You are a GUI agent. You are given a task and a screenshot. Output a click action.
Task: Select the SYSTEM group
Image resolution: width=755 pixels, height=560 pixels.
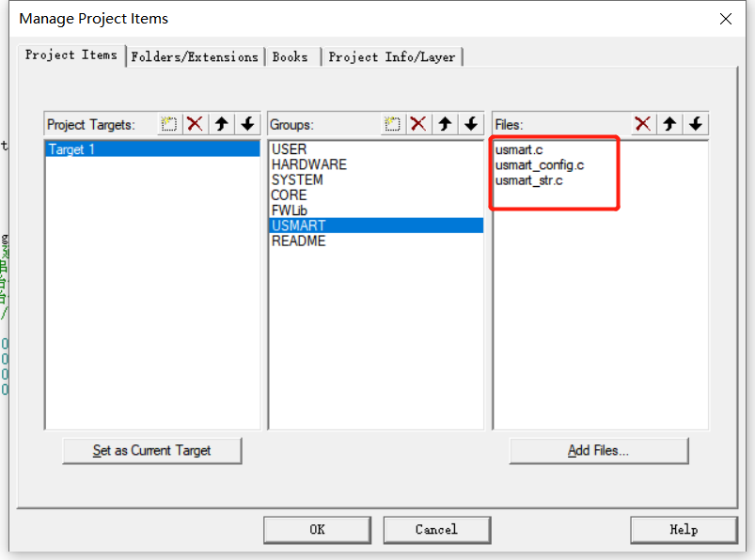[x=376, y=179]
